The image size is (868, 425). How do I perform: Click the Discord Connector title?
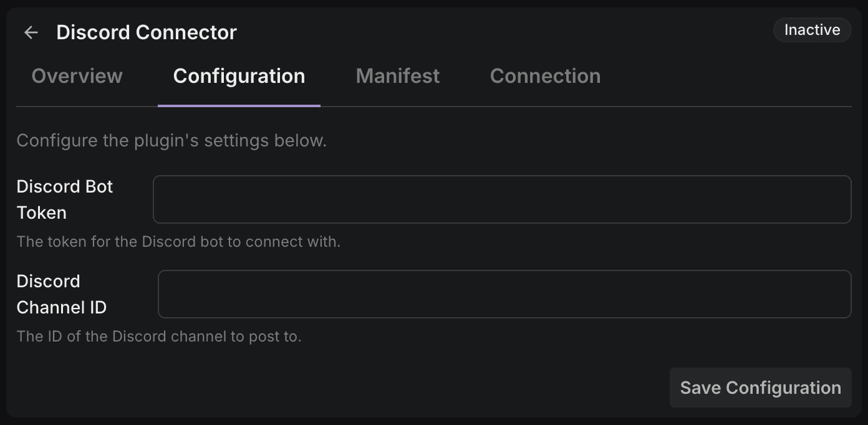pos(147,32)
